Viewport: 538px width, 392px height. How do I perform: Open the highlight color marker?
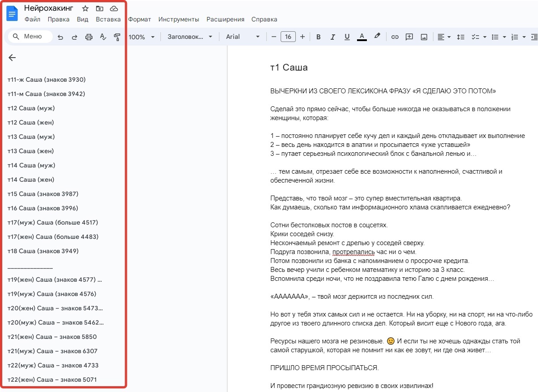(x=377, y=37)
